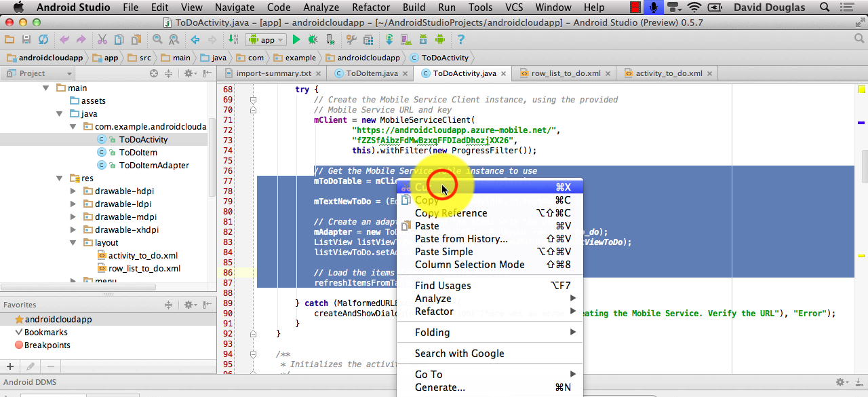Click the purple Undo arrow icon
Screen dimensions: 868x397
tap(64, 40)
